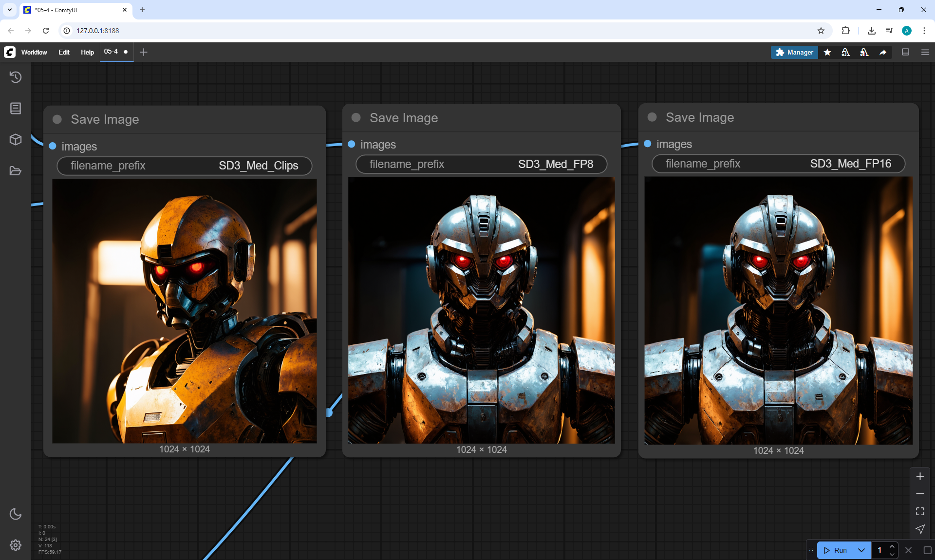Screen dimensions: 935x560
Task: Open the workflows folder sidebar icon
Action: point(16,171)
